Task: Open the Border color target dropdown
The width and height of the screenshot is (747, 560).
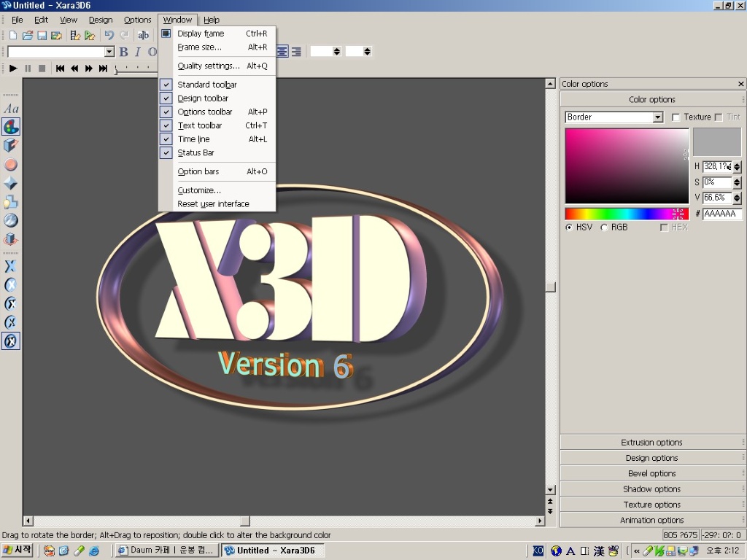Action: coord(657,117)
